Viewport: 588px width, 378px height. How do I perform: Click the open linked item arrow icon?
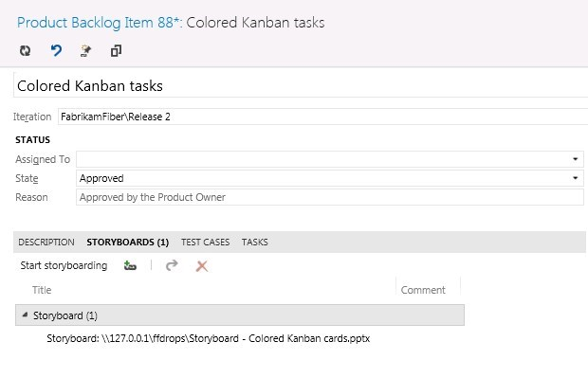(x=172, y=265)
